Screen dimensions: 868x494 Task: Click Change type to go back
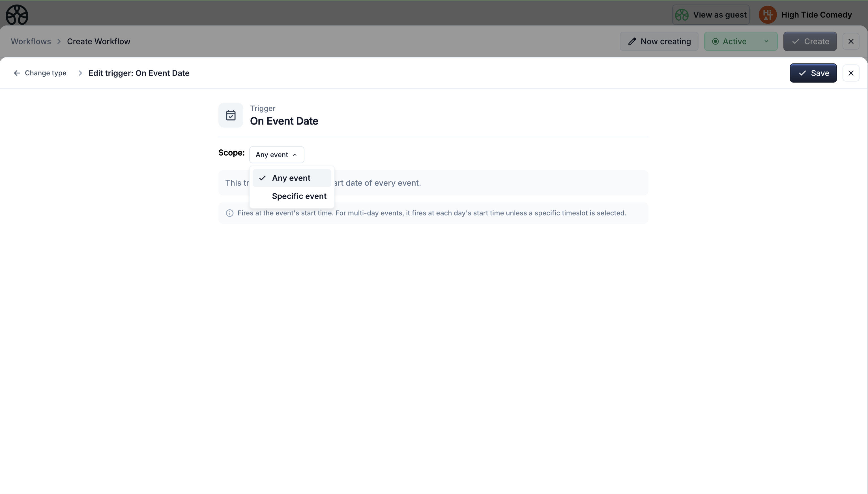coord(46,73)
